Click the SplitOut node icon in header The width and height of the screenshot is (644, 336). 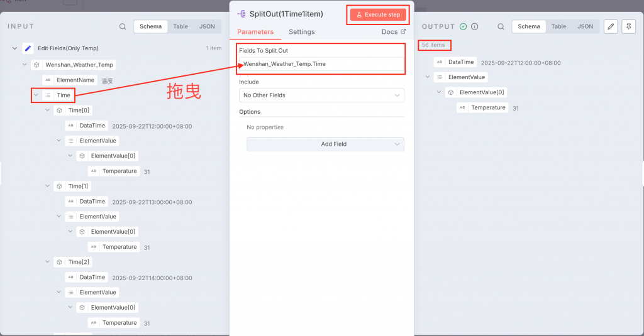[241, 14]
